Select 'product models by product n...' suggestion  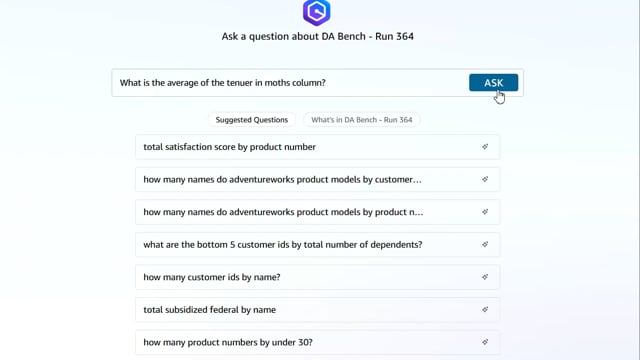tap(318, 212)
